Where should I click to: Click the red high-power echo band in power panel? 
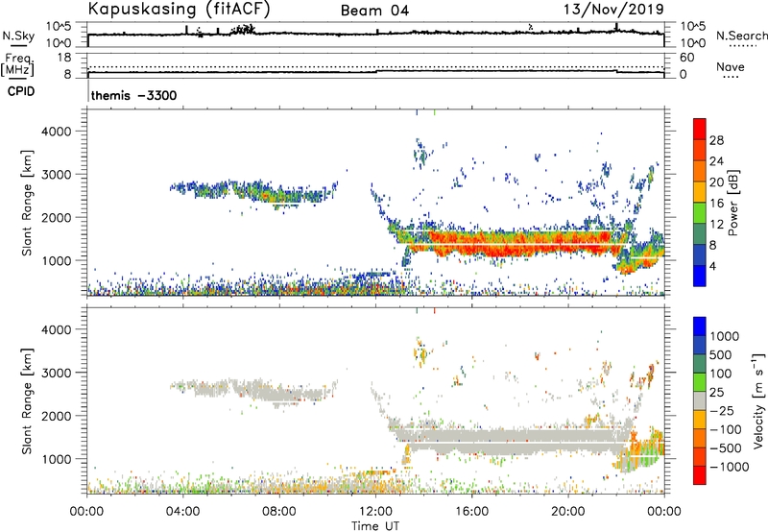519,245
